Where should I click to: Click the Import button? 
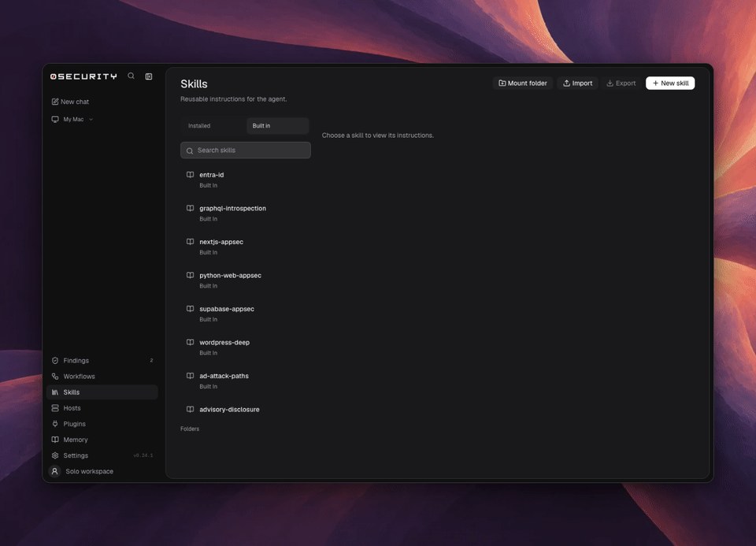pyautogui.click(x=577, y=83)
